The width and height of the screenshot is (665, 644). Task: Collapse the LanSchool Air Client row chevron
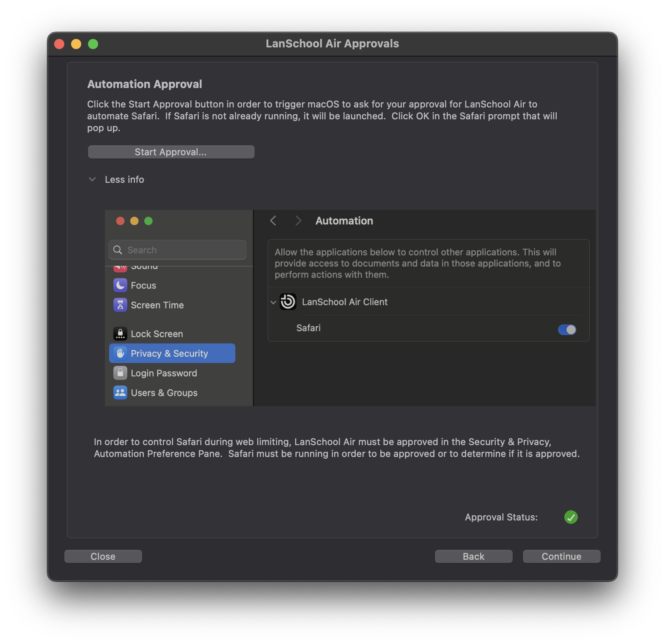tap(273, 302)
